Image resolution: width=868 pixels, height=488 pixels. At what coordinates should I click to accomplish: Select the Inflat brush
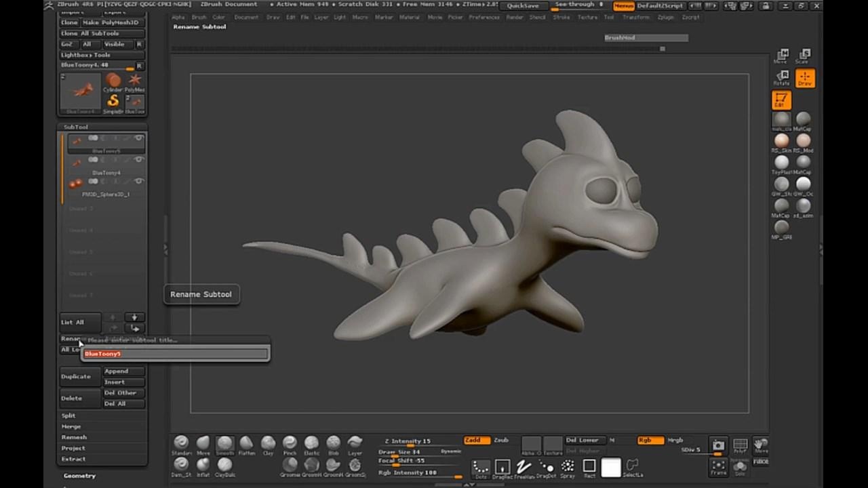[203, 466]
